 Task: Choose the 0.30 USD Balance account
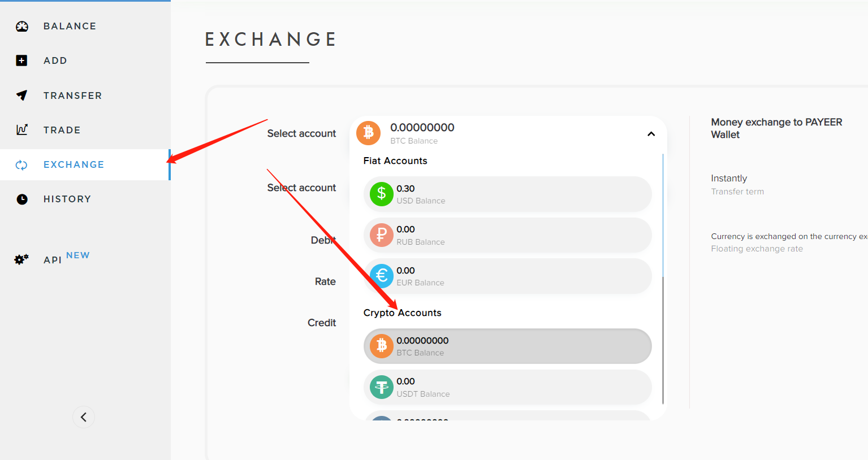[x=507, y=194]
